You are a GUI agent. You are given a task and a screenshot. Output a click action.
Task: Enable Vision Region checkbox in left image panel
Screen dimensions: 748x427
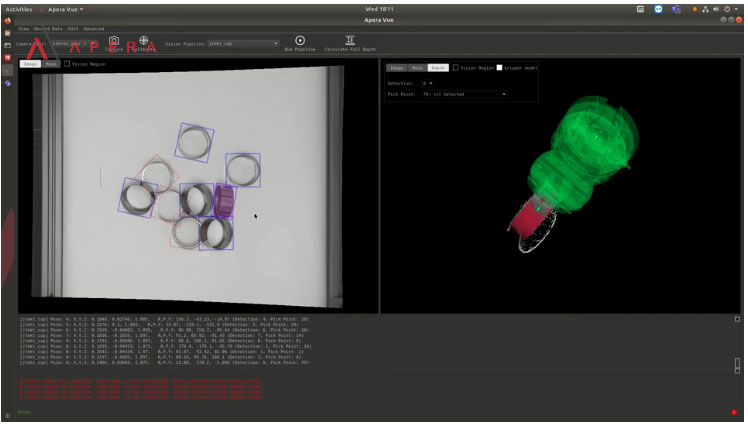pyautogui.click(x=68, y=64)
